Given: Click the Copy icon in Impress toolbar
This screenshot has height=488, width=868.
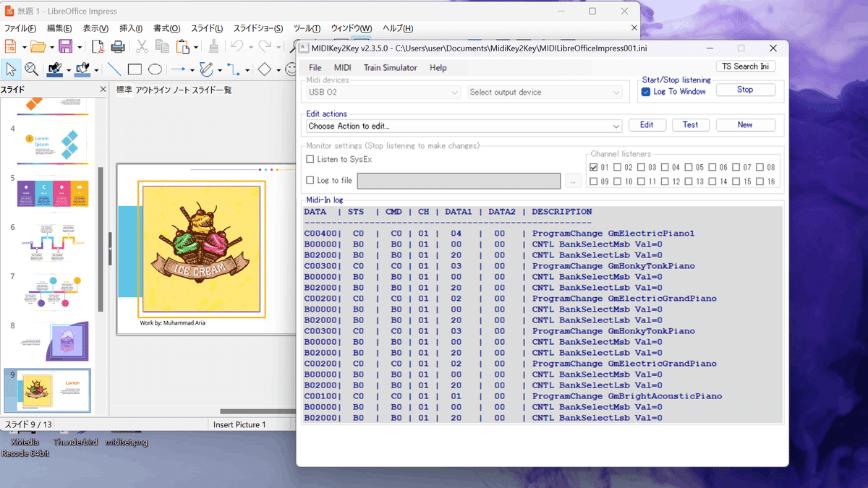Looking at the screenshot, I should coord(162,47).
